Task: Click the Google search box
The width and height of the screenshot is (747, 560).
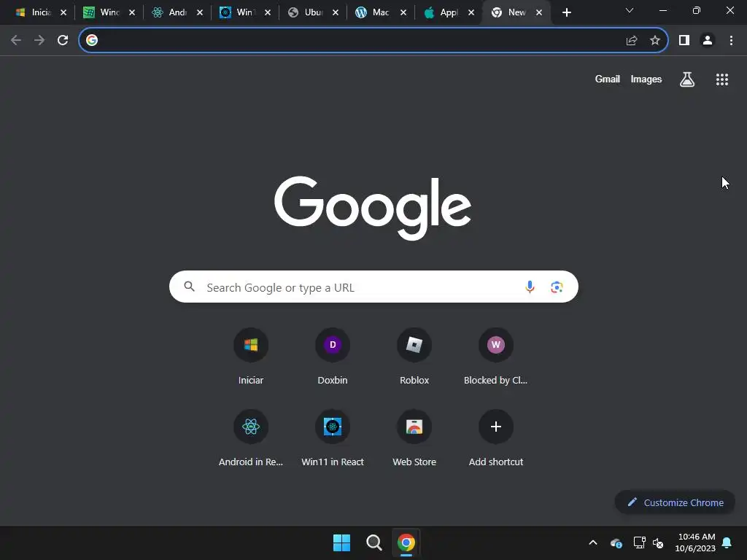Action: click(x=373, y=287)
